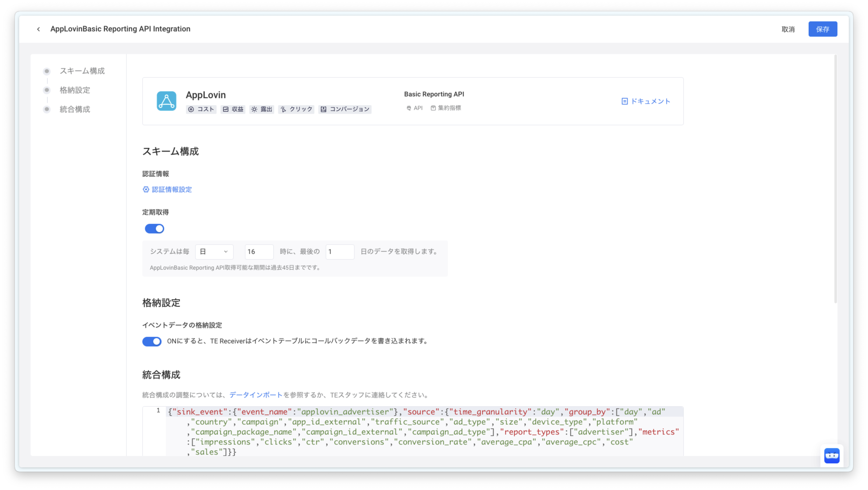
Task: Click the 保存 save button
Action: [x=823, y=29]
